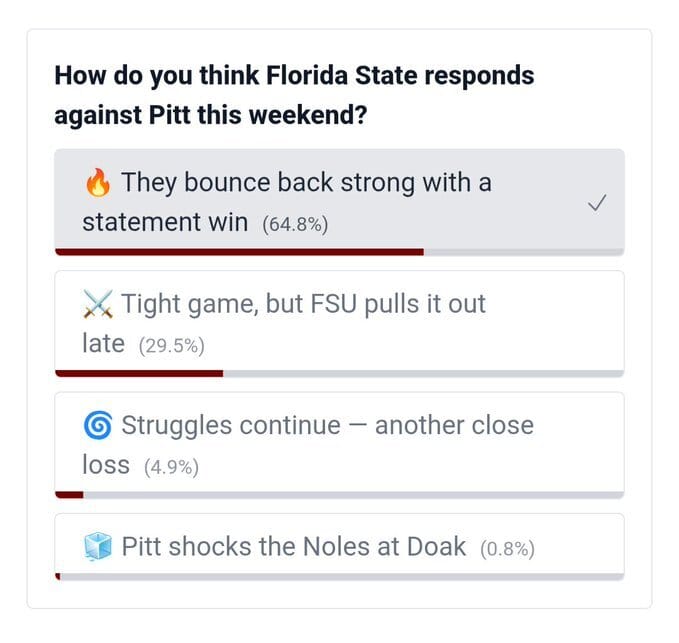Click the cyclone swirl emoji icon

coord(98,426)
